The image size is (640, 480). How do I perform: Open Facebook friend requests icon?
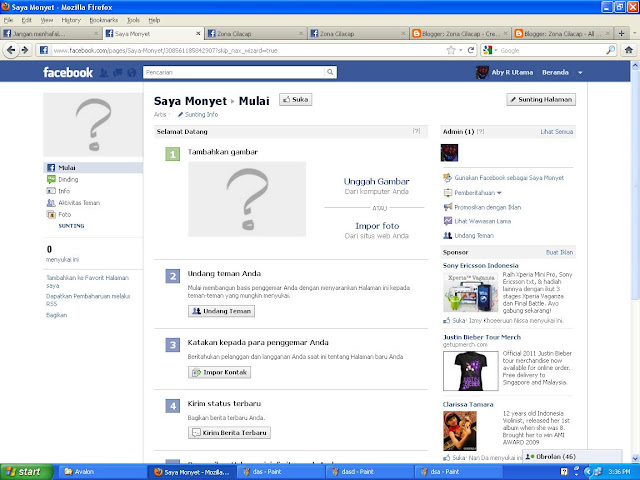tap(104, 73)
